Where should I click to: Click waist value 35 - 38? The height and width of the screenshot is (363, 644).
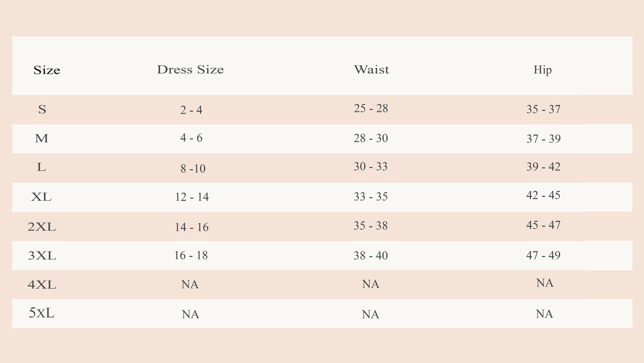pyautogui.click(x=371, y=226)
